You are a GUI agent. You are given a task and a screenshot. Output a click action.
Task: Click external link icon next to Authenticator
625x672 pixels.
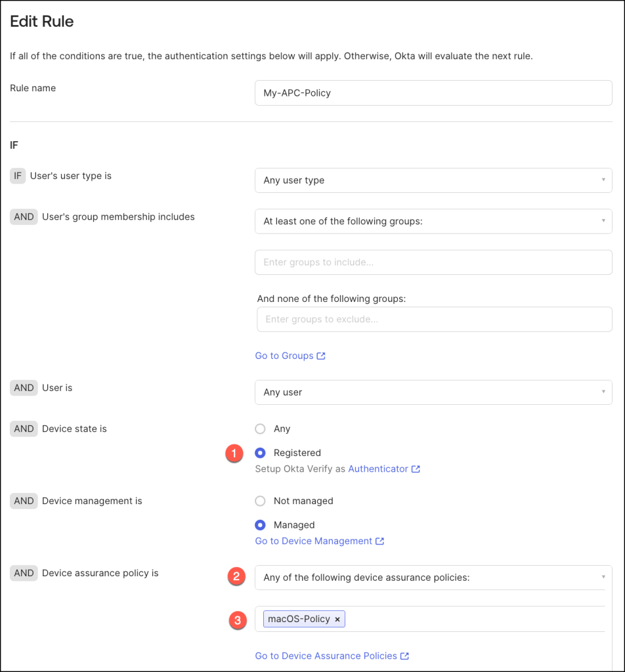pos(416,469)
